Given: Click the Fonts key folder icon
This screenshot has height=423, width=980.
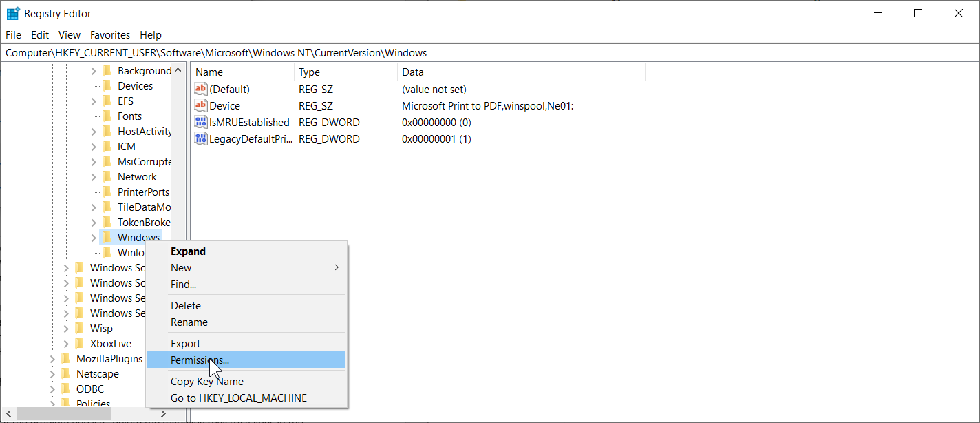Looking at the screenshot, I should click(x=107, y=116).
